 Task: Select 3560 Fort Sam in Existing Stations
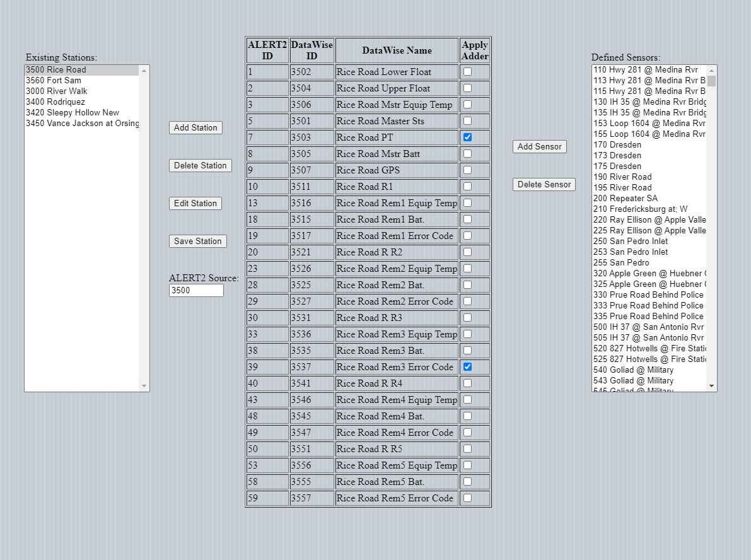click(x=54, y=81)
